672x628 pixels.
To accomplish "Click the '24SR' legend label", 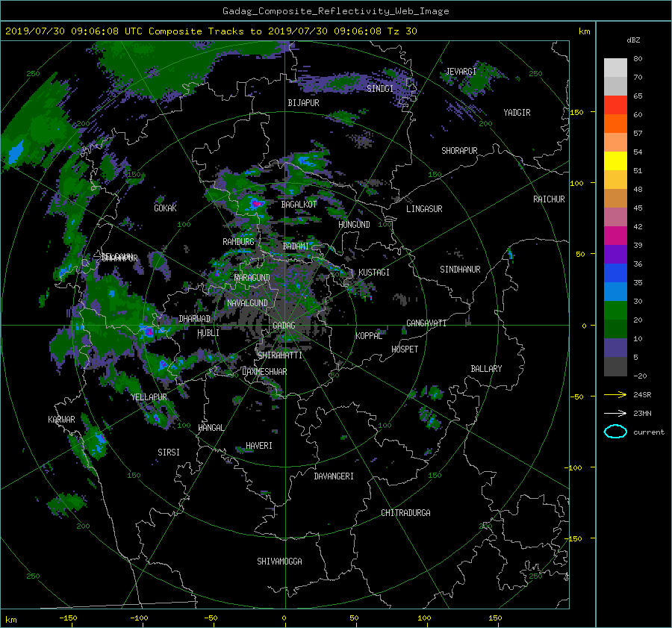I will click(642, 395).
